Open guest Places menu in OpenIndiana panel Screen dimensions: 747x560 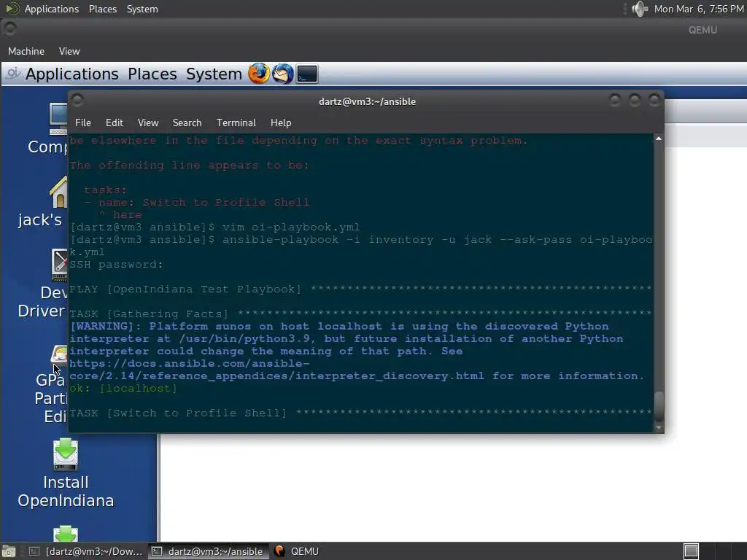(x=152, y=74)
